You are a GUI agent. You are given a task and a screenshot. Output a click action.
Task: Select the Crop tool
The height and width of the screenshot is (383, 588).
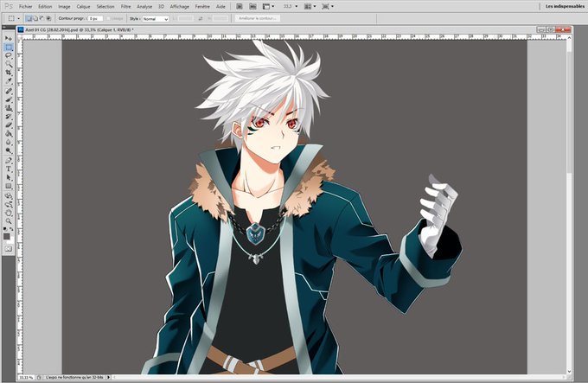click(9, 72)
